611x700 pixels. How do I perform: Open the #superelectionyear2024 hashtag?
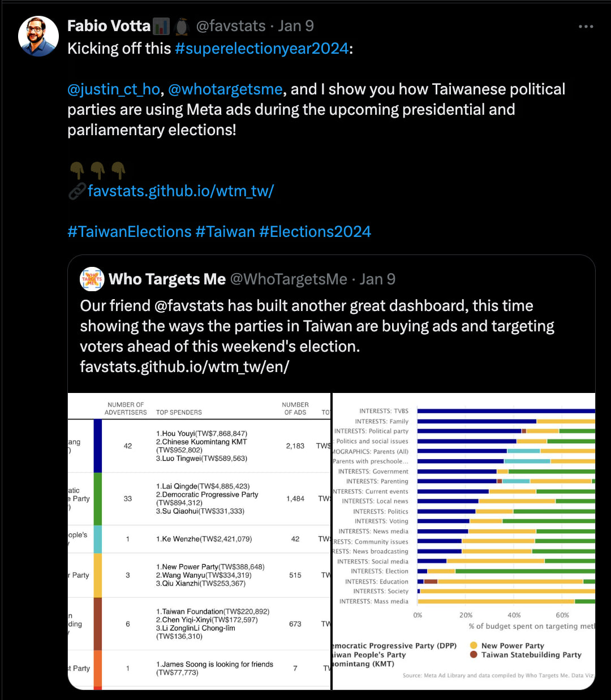pos(261,49)
